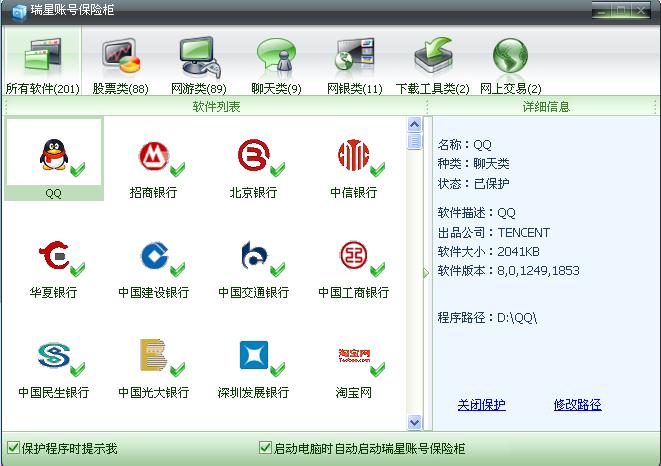This screenshot has width=661, height=466.
Task: Select the 中国民生银行 logo icon
Action: pyautogui.click(x=54, y=355)
